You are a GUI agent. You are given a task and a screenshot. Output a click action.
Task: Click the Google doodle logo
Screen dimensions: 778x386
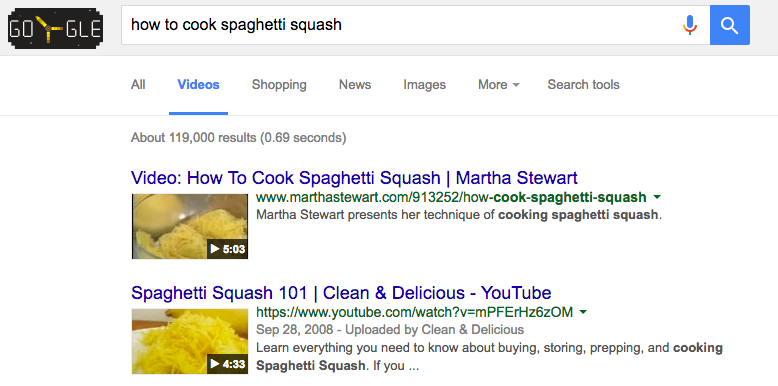tap(56, 28)
